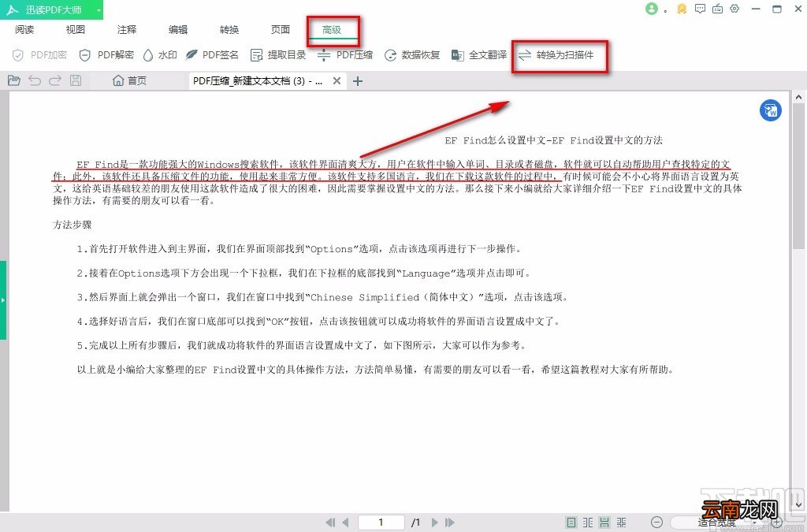The width and height of the screenshot is (807, 532).
Task: Click the vertical scrollbar up arrow
Action: 799,97
